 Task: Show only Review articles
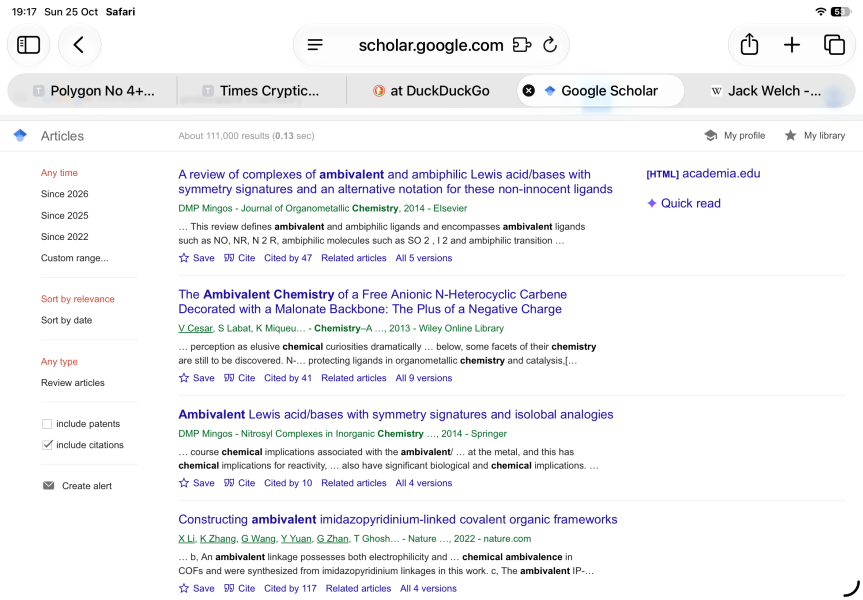tap(73, 383)
